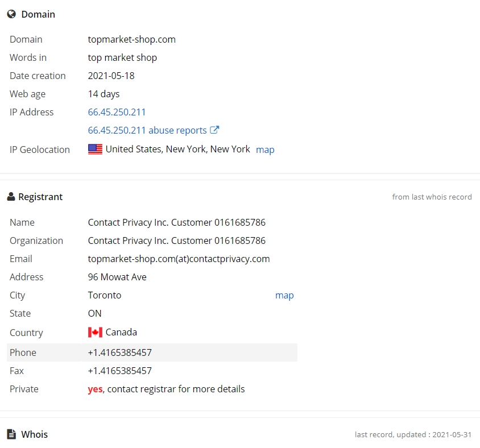This screenshot has height=448, width=480.
Task: Select the topmarket-shop.com domain name text
Action: 131,39
